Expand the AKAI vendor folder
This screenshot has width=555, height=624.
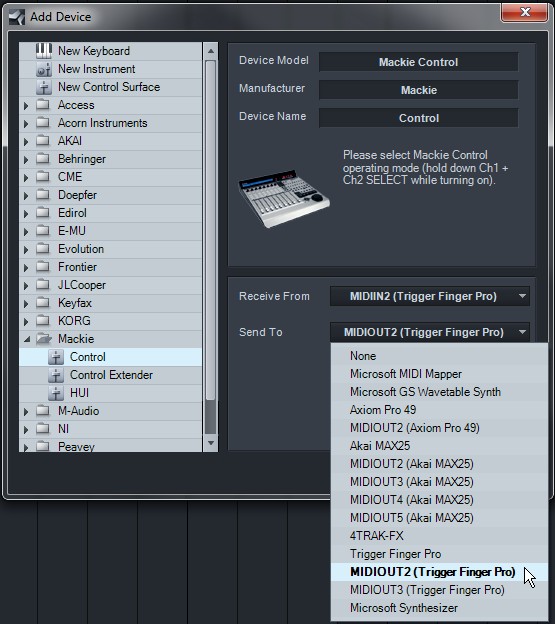pos(26,142)
